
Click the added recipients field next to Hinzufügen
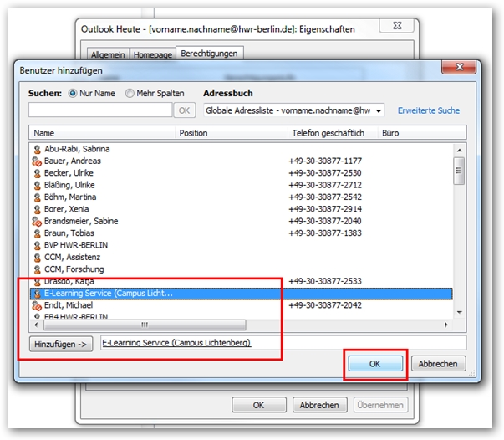click(x=283, y=343)
